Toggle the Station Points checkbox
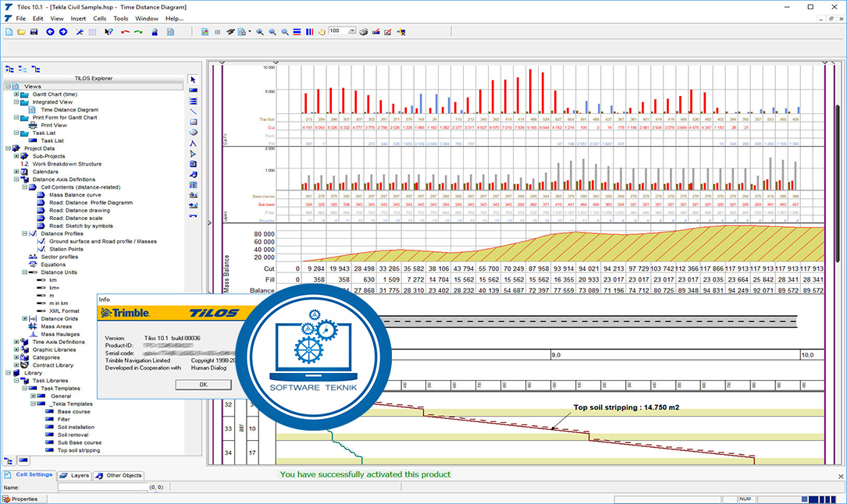 [x=41, y=249]
